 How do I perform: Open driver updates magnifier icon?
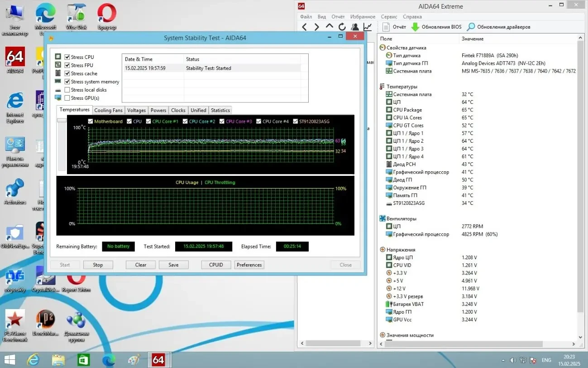point(471,27)
